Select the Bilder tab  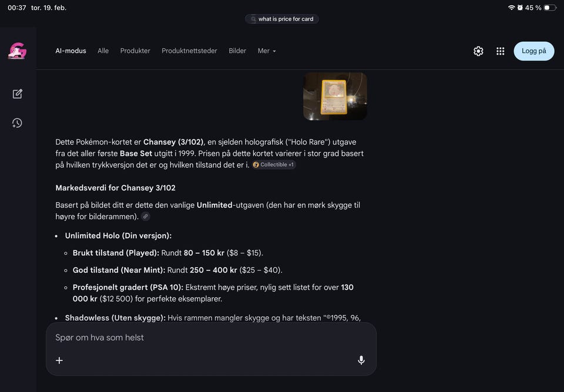[x=237, y=51]
